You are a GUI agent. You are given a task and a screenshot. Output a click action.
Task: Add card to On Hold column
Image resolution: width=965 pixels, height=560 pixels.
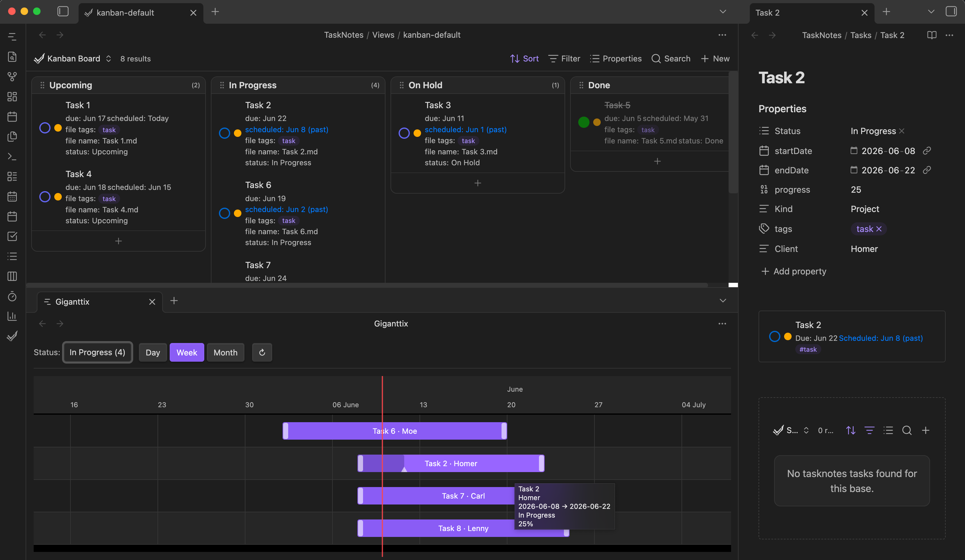click(x=478, y=183)
